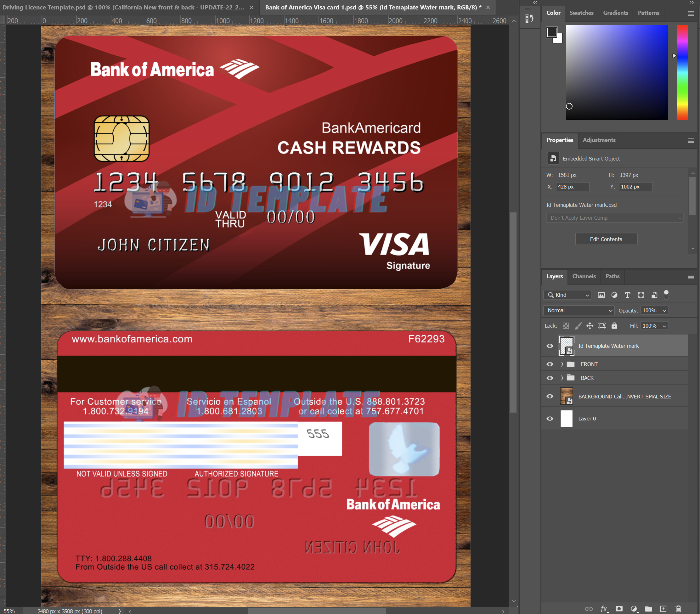700x614 pixels.
Task: Switch to the Adjustments tab
Action: pyautogui.click(x=599, y=140)
